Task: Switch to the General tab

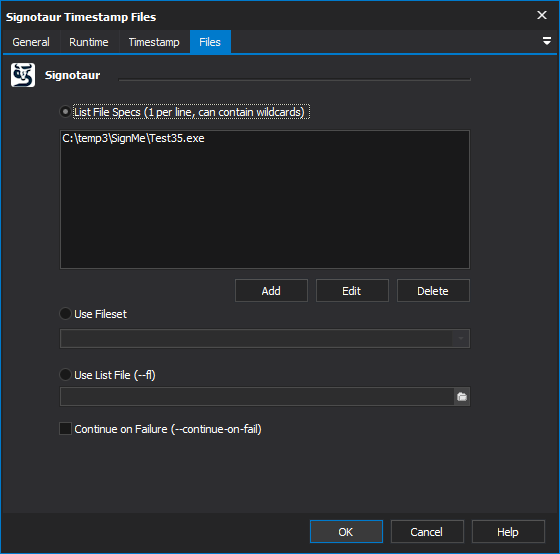Action: (x=31, y=42)
